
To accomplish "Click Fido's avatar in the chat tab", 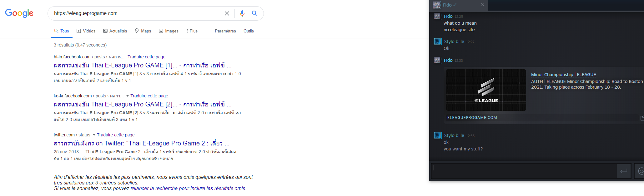I will coord(437,5).
